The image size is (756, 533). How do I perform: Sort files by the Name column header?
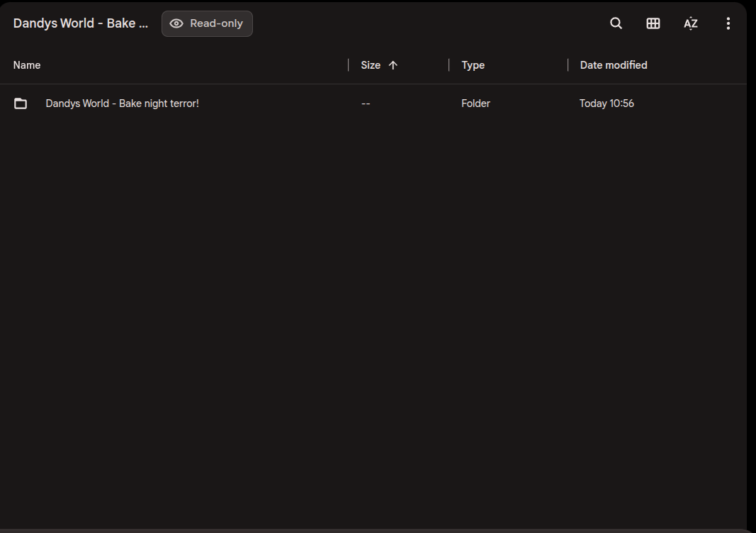coord(27,65)
